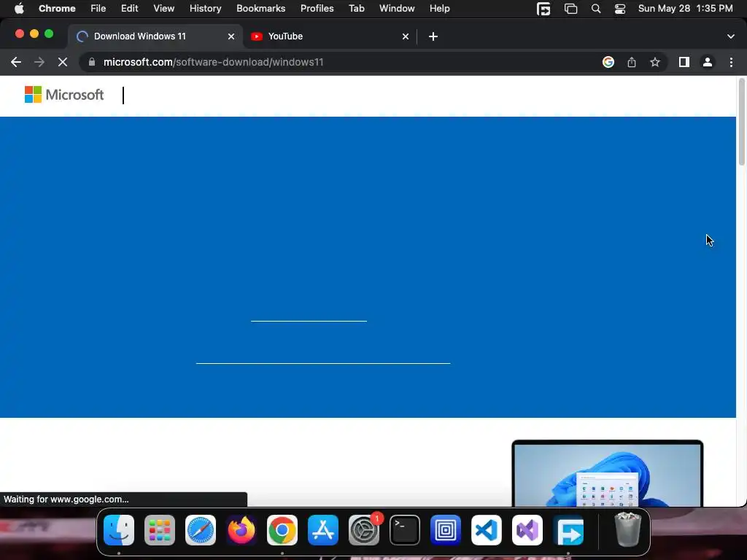
Task: Go back to the previous page
Action: pyautogui.click(x=16, y=62)
